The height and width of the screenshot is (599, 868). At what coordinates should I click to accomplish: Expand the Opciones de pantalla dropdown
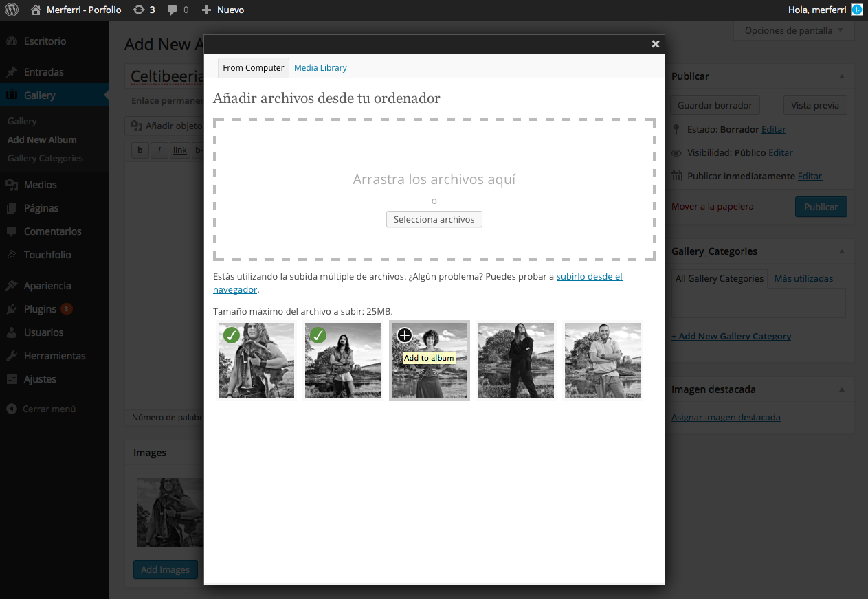794,30
